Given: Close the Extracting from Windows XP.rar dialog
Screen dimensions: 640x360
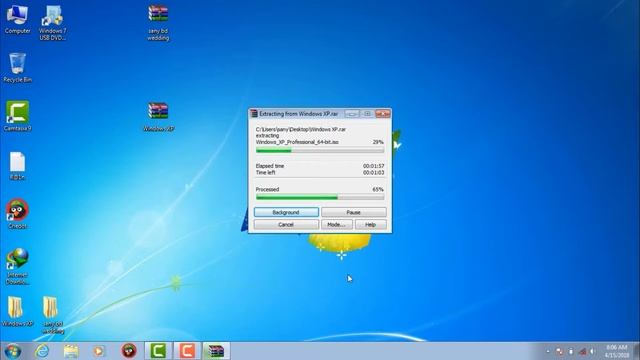Looking at the screenshot, I should point(383,113).
